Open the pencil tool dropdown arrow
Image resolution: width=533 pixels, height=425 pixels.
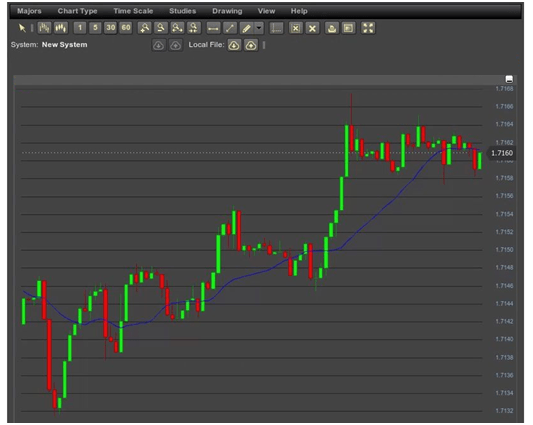pos(259,28)
